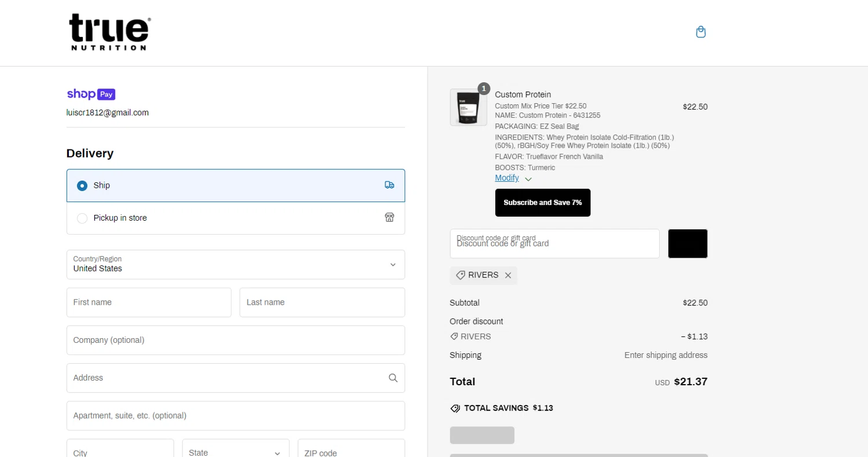Select Pickup in store option
Screen dimensions: 868x457
pyautogui.click(x=82, y=218)
